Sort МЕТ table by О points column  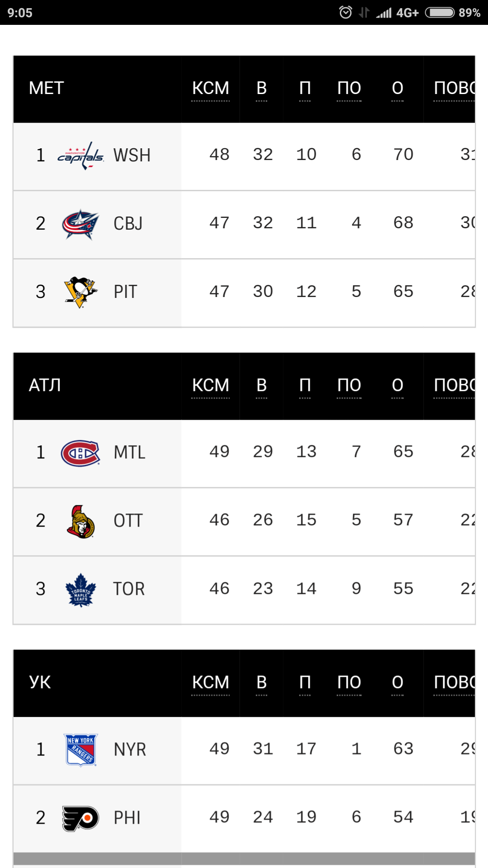(x=398, y=88)
